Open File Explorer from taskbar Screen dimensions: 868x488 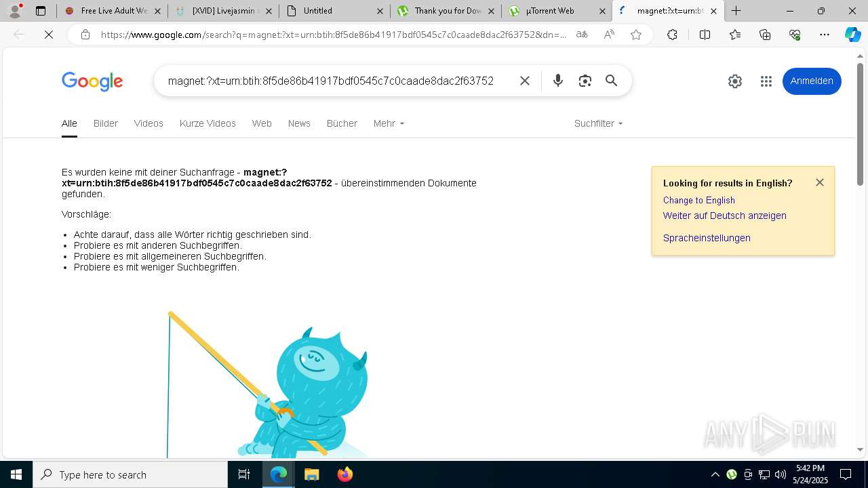pos(311,474)
